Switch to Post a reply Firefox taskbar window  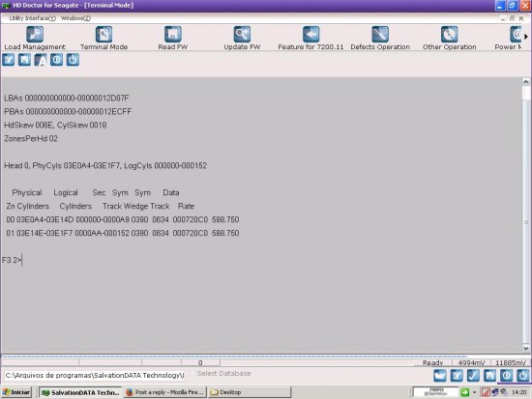pos(165,392)
